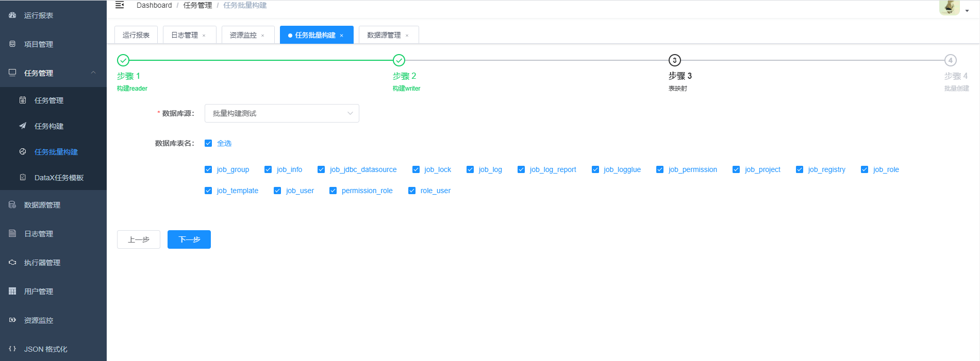Toggle the 全选 checkbox
Image resolution: width=980 pixels, height=361 pixels.
click(208, 143)
